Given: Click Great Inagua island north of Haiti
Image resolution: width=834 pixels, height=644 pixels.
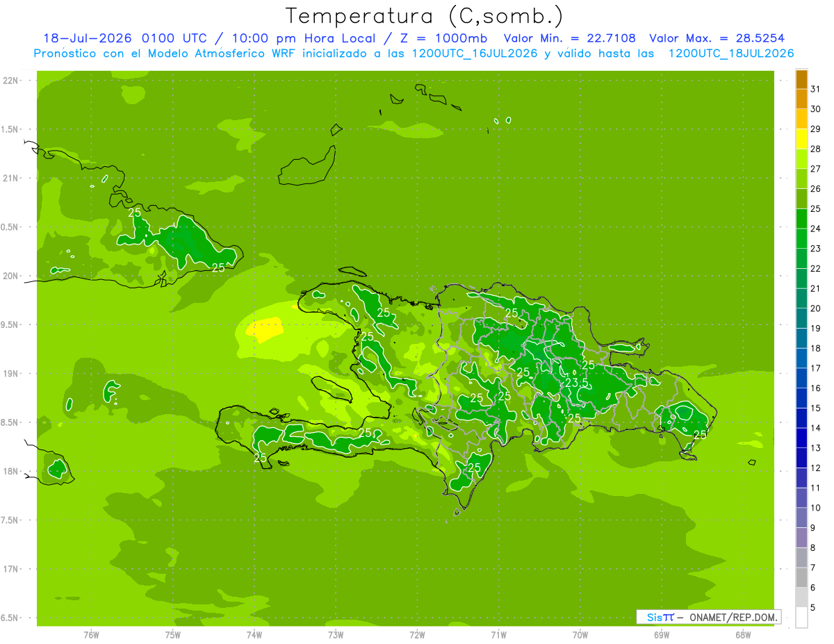Looking at the screenshot, I should (x=307, y=167).
